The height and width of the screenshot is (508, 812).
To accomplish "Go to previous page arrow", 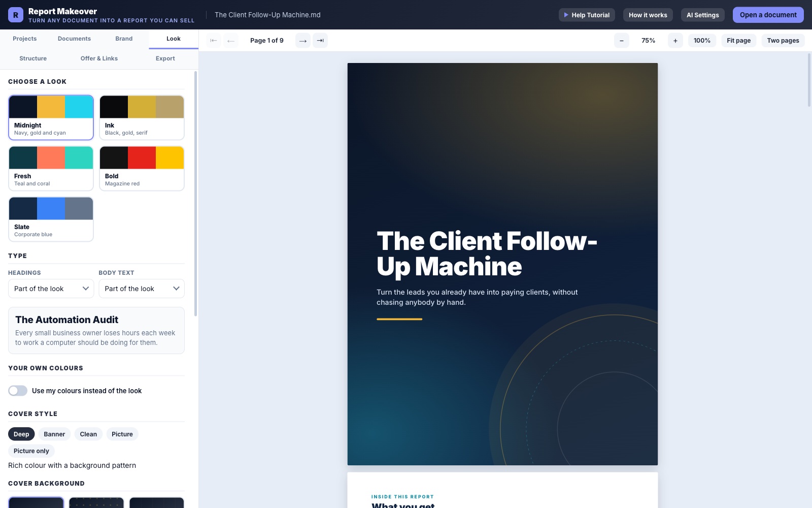I will coord(231,41).
